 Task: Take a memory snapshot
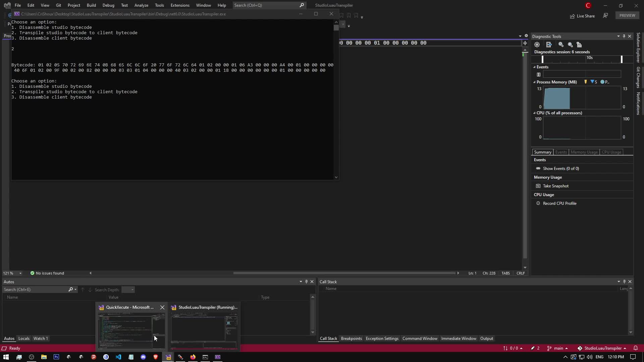click(x=555, y=186)
